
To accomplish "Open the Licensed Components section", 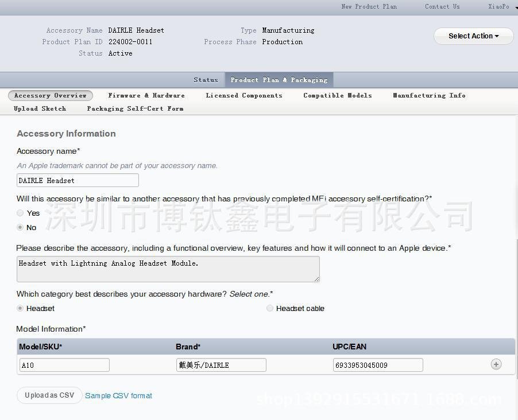I will 244,96.
